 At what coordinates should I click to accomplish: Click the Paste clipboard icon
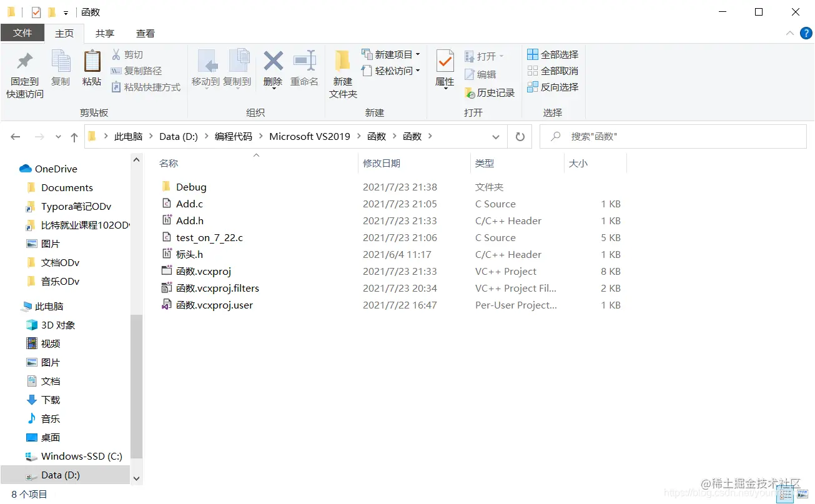tap(92, 62)
